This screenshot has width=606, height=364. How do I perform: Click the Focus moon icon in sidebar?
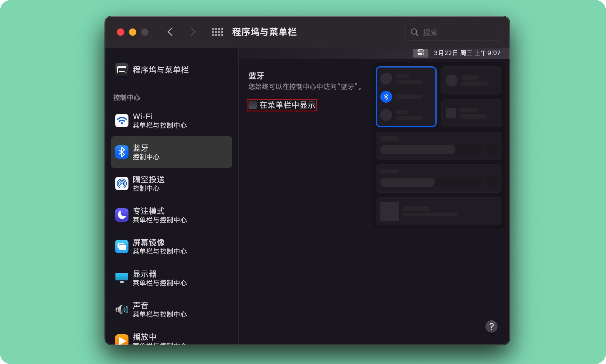point(122,215)
